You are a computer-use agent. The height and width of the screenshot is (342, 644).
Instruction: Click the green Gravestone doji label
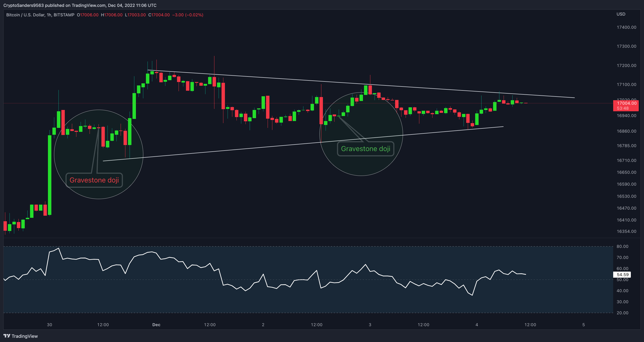[366, 149]
